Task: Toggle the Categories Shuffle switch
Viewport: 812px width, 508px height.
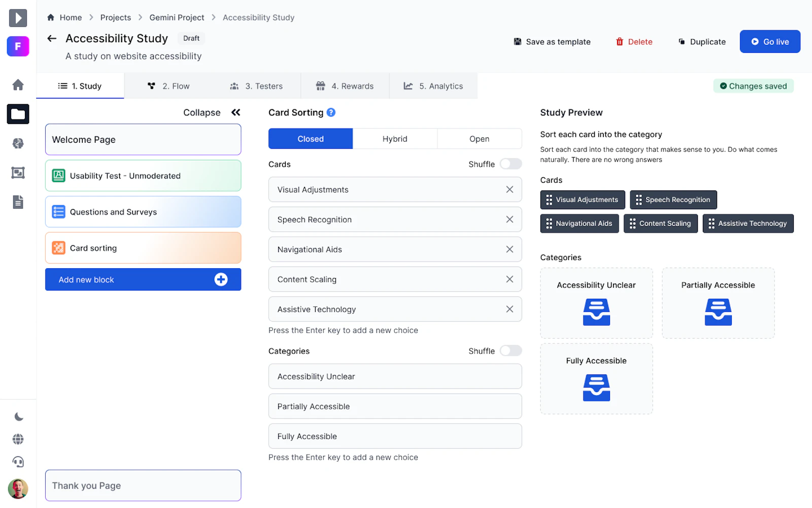Action: click(511, 351)
